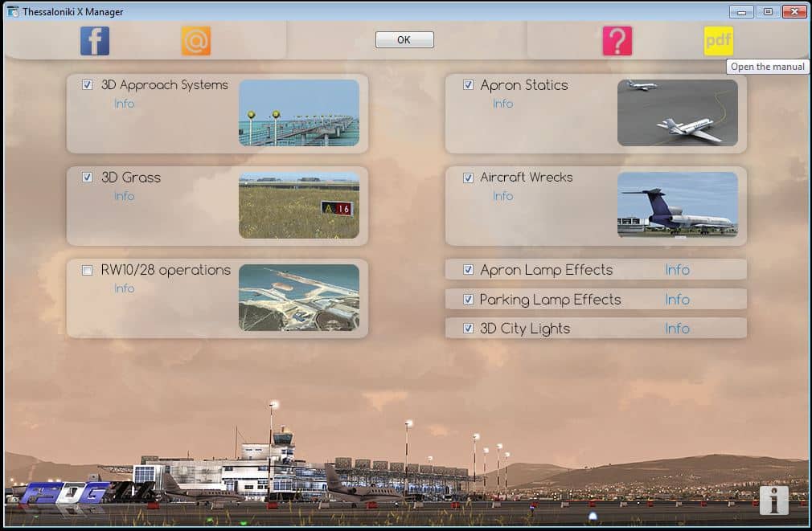The image size is (812, 531).
Task: Click the Apron Statics preview image
Action: pyautogui.click(x=677, y=112)
